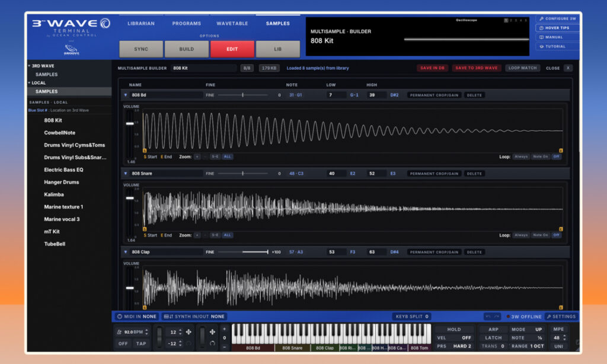This screenshot has width=607, height=364.
Task: Set 808 Snare zoom to ALL
Action: [227, 235]
